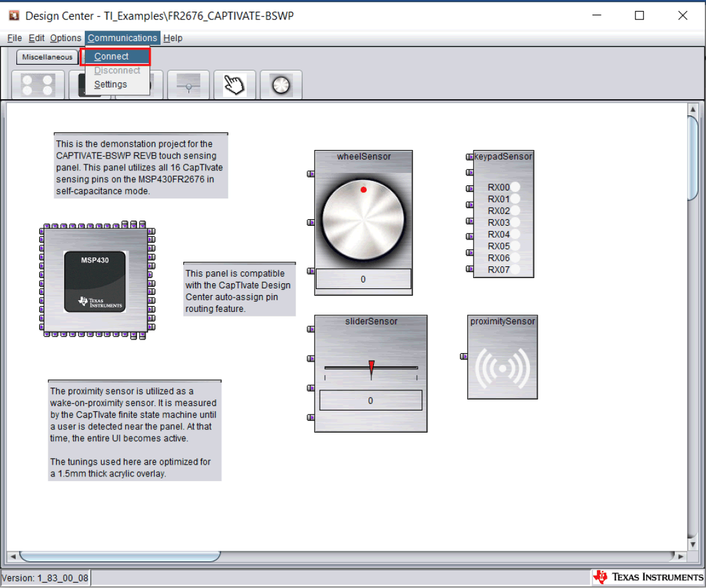Click the MSP430 microcontroller chip
Viewport: 706px width, 588px height.
[x=96, y=281]
